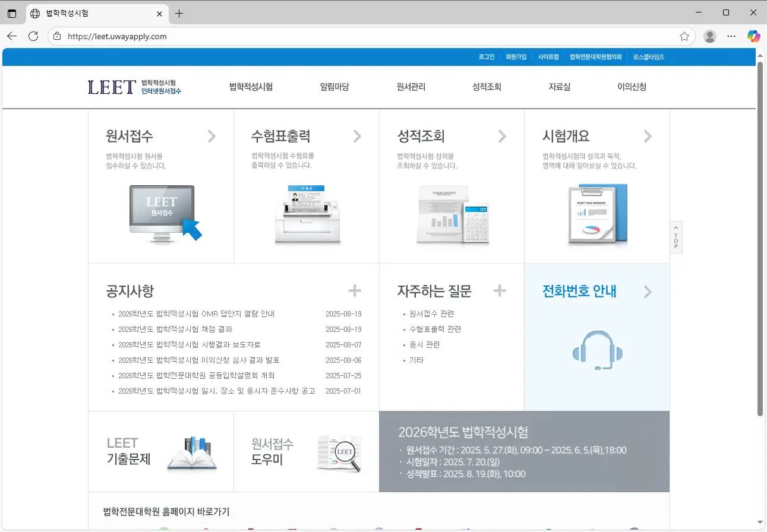This screenshot has width=767, height=532.
Task: Open the 사이트맵 link
Action: [548, 57]
